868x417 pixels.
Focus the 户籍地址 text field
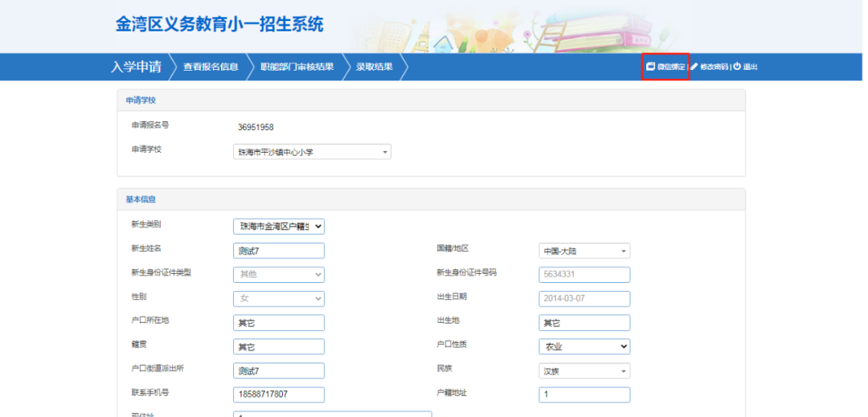[583, 395]
